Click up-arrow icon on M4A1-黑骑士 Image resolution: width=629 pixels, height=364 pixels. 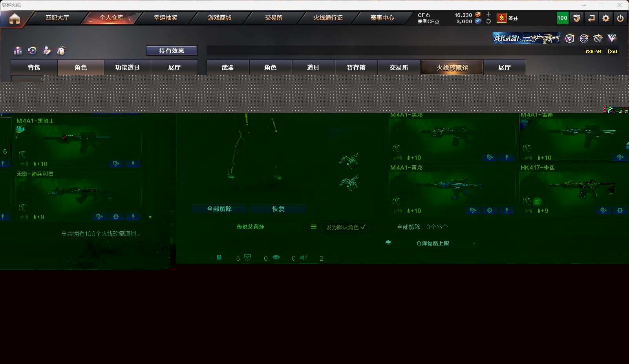pos(133,163)
